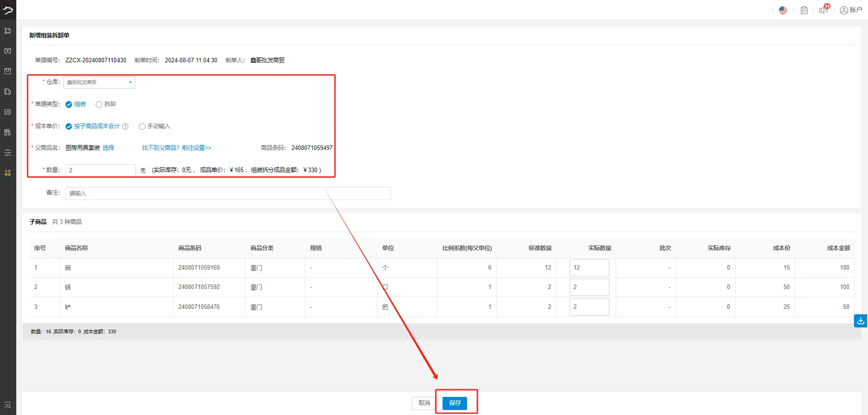Select the 手动输入 cost radio option
Viewport: 868px width, 415px height.
142,126
